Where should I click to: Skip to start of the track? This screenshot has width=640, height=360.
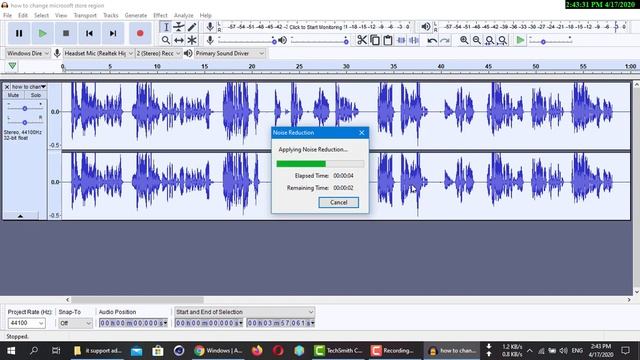(x=89, y=33)
